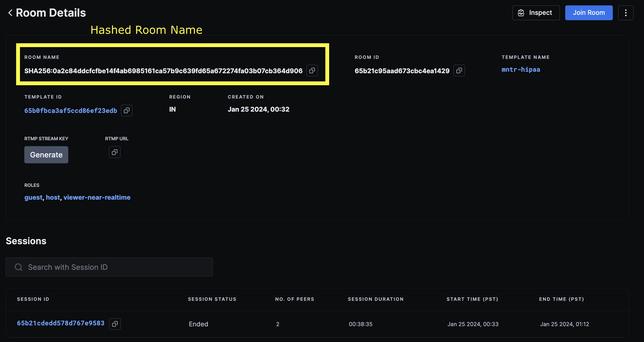Open the host role link
644x342 pixels.
(x=53, y=197)
